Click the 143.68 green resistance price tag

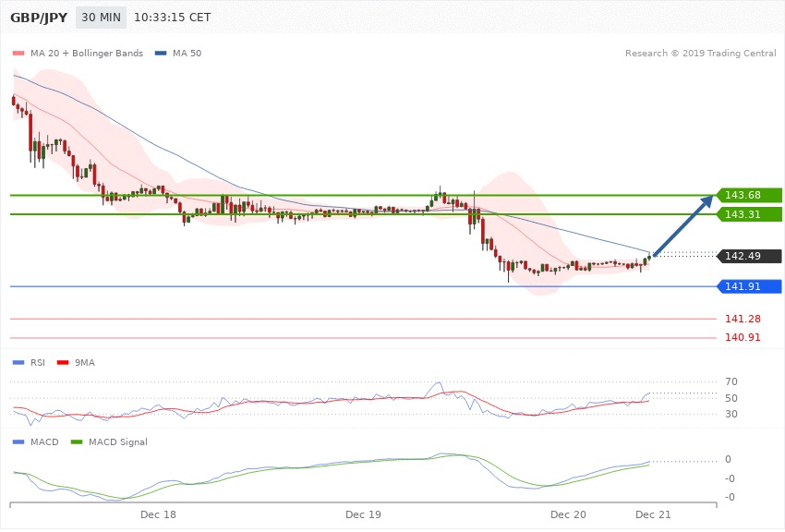tap(750, 195)
